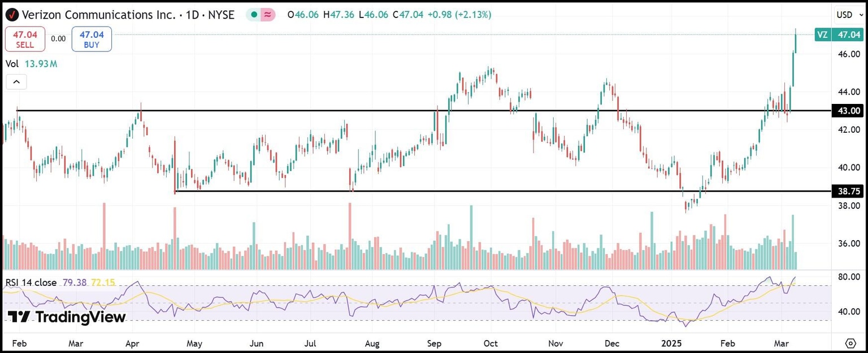Open the Verizon Communications symbol title
Screen dimensions: 868x353
point(128,15)
